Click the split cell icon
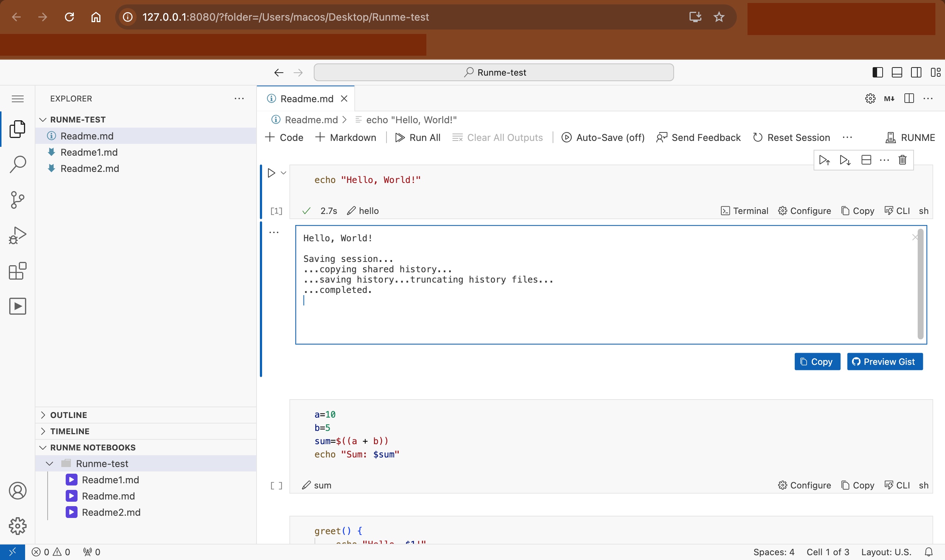945x560 pixels. (866, 160)
